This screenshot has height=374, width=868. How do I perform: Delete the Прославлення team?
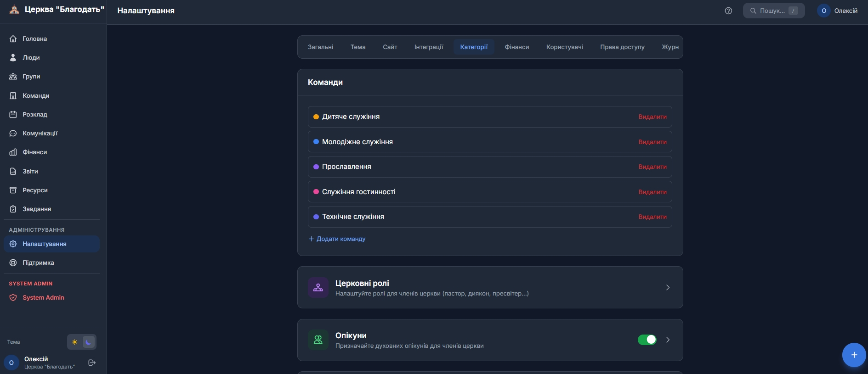[652, 167]
